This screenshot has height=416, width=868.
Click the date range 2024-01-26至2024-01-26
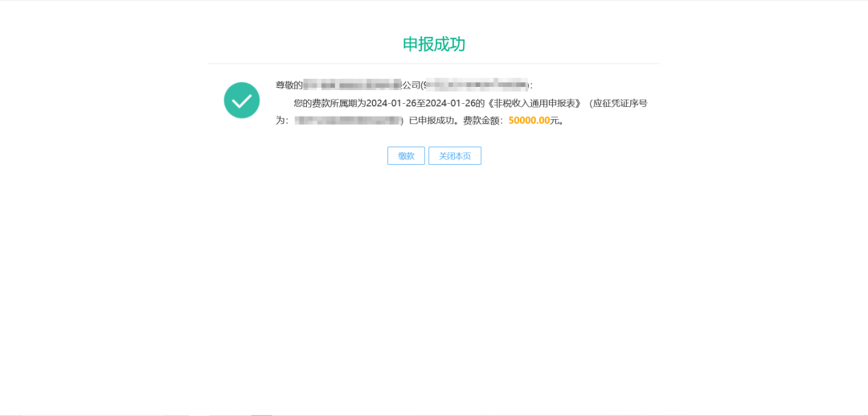click(421, 103)
